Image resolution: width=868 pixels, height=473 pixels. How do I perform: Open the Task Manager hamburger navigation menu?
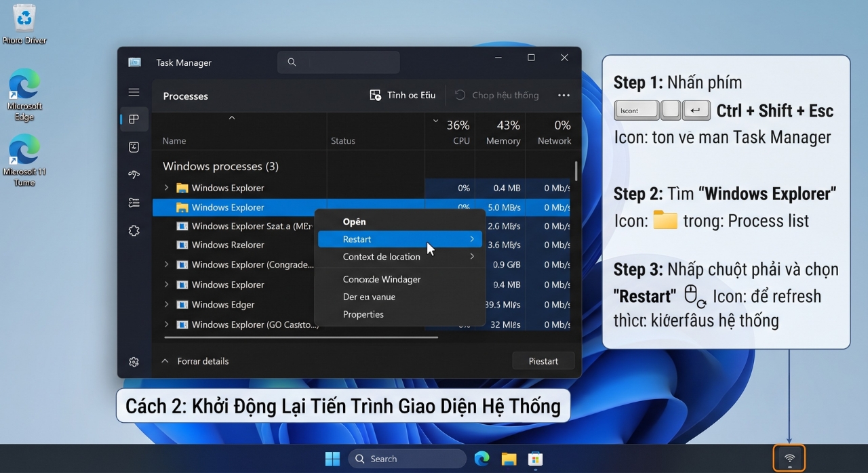click(134, 92)
